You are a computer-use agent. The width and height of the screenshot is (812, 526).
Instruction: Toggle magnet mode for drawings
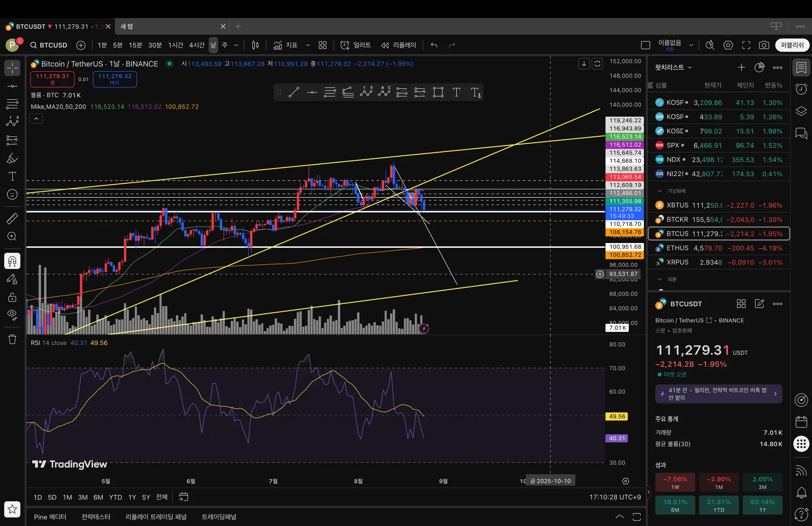[12, 261]
